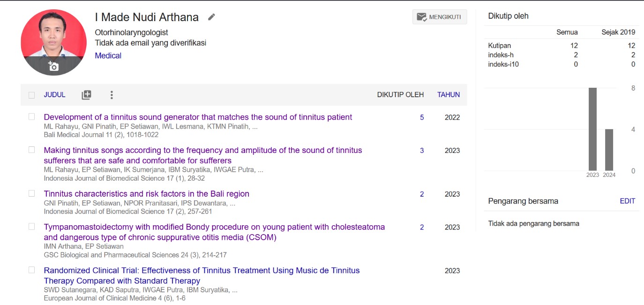This screenshot has width=644, height=305.
Task: Sort articles by TAHUN column
Action: point(448,95)
